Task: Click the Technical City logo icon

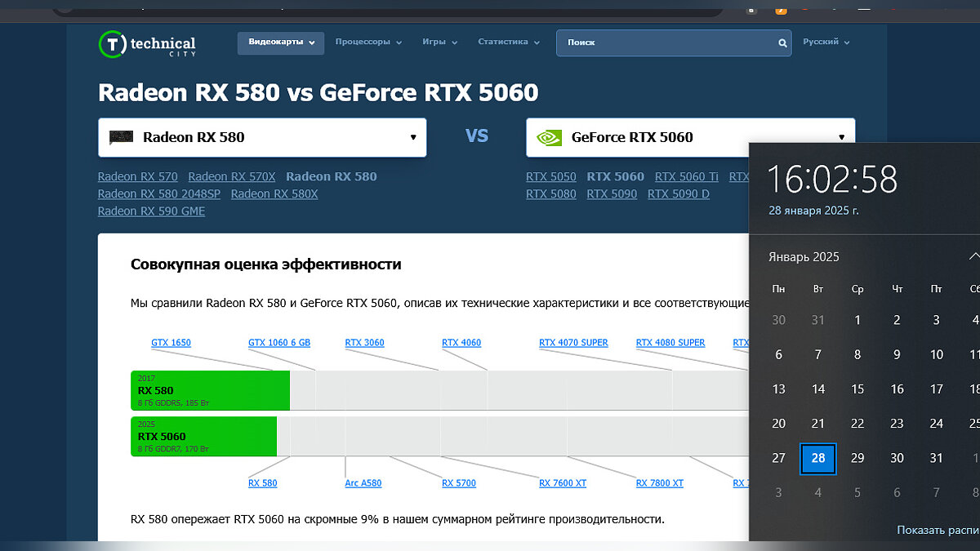Action: tap(111, 44)
